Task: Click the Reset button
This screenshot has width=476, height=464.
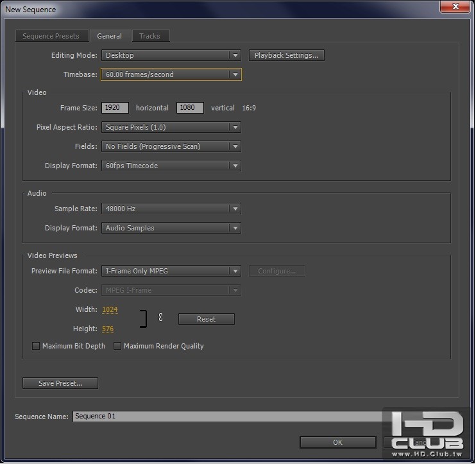Action: tap(207, 319)
